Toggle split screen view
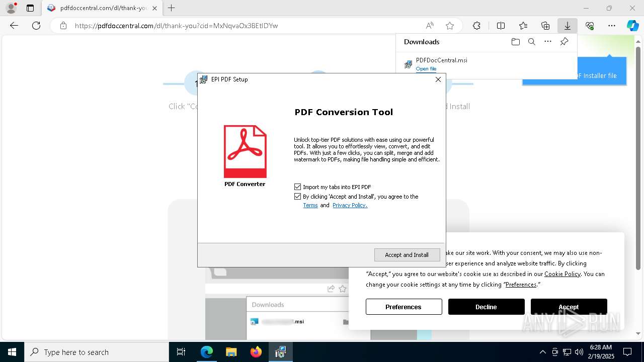The height and width of the screenshot is (362, 644). click(501, 26)
